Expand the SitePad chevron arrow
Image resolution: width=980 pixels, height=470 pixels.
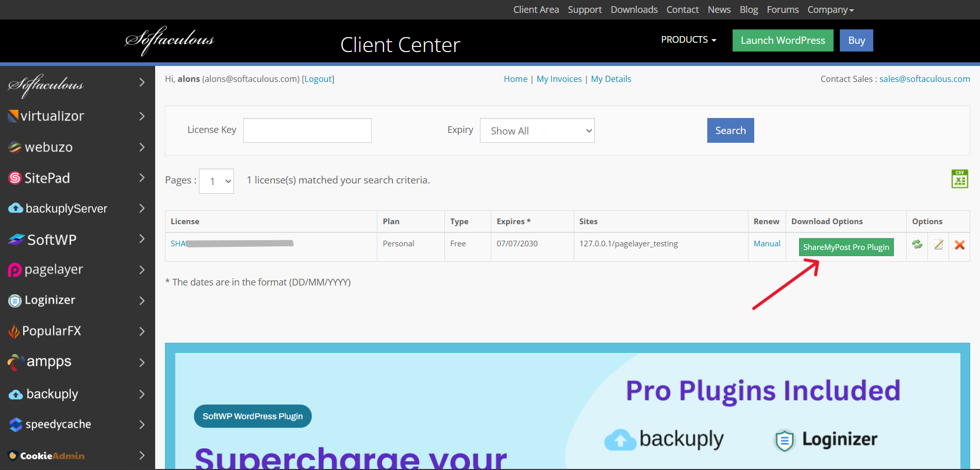point(142,177)
